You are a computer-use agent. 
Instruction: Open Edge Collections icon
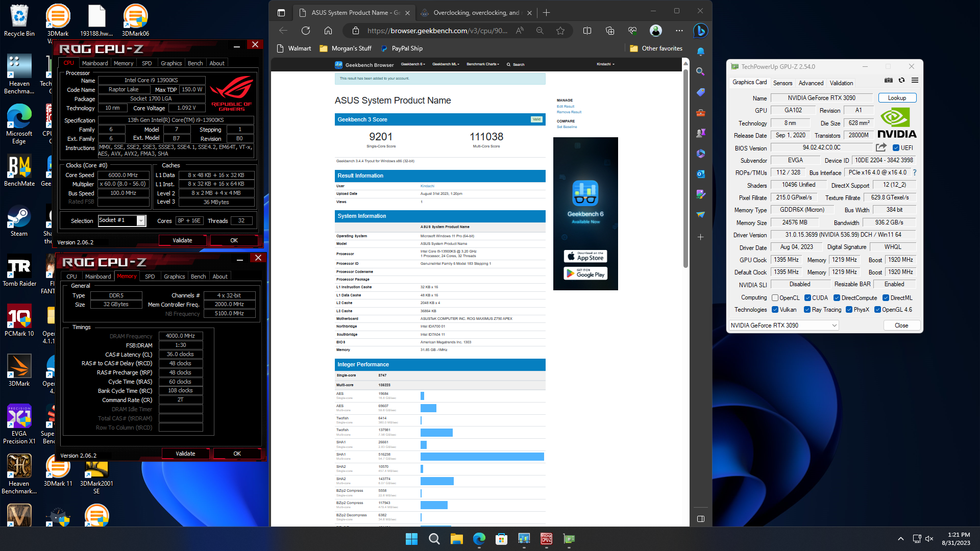point(610,31)
